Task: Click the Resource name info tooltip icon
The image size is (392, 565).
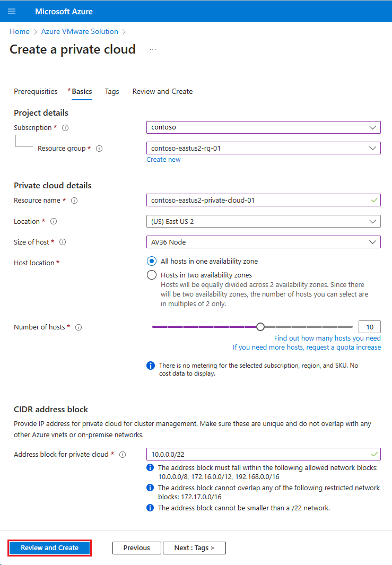Action: click(x=74, y=201)
